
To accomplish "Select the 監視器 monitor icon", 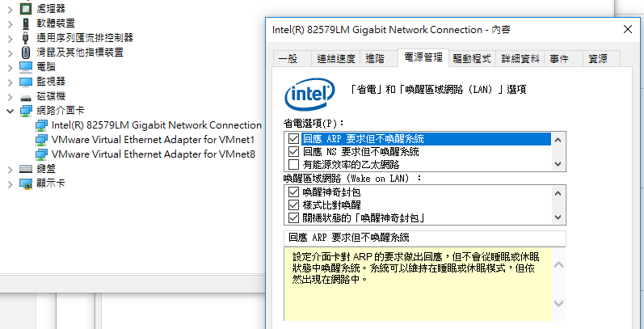I will coord(26,82).
